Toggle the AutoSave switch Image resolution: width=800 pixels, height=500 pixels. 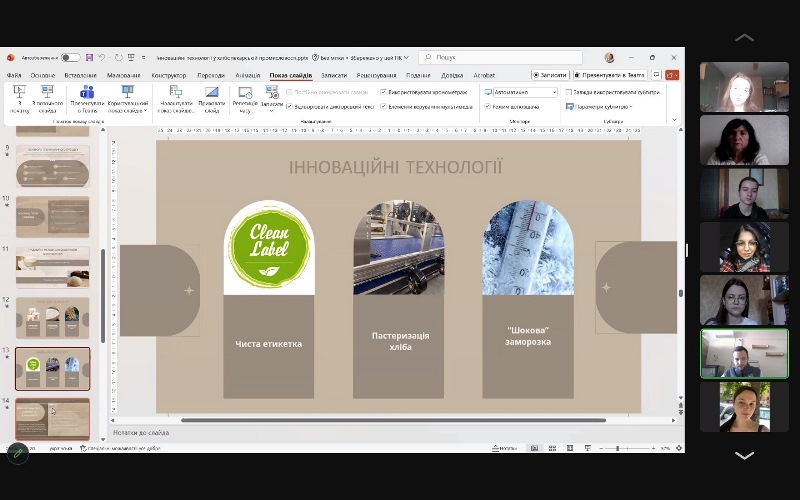point(71,58)
